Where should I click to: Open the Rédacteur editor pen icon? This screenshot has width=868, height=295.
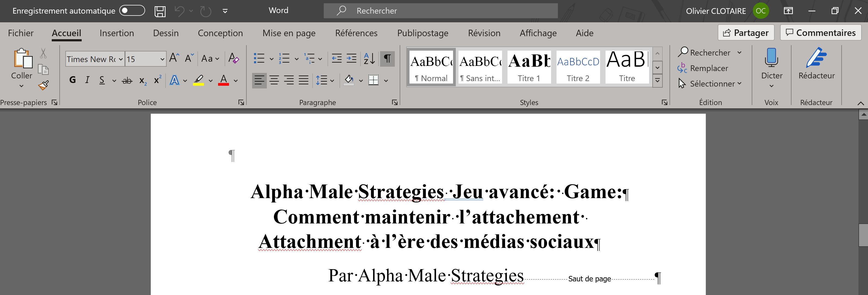click(816, 58)
